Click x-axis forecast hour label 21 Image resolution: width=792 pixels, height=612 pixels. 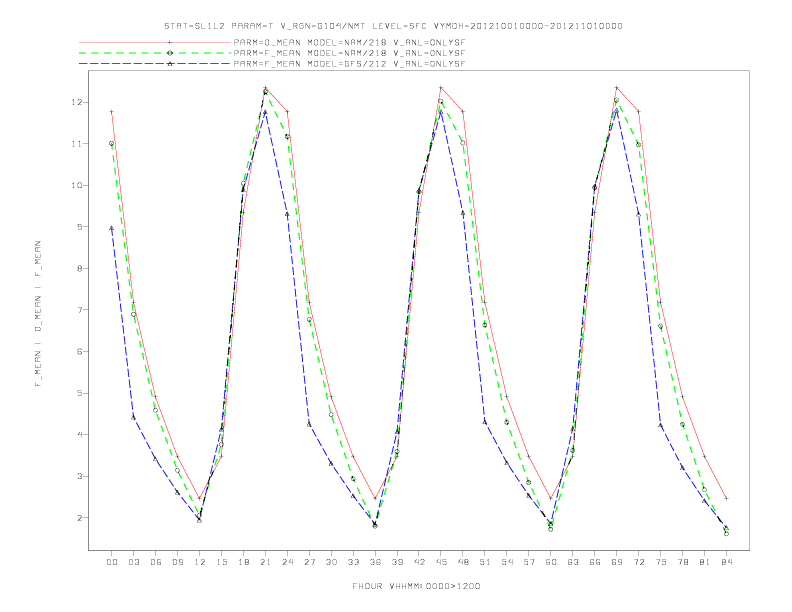click(265, 562)
